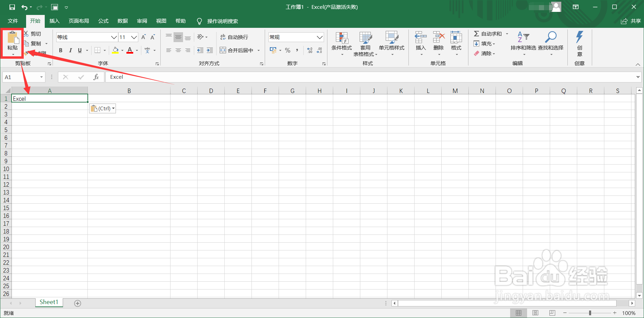Click Delete cells (删除) icon

pyautogui.click(x=439, y=37)
